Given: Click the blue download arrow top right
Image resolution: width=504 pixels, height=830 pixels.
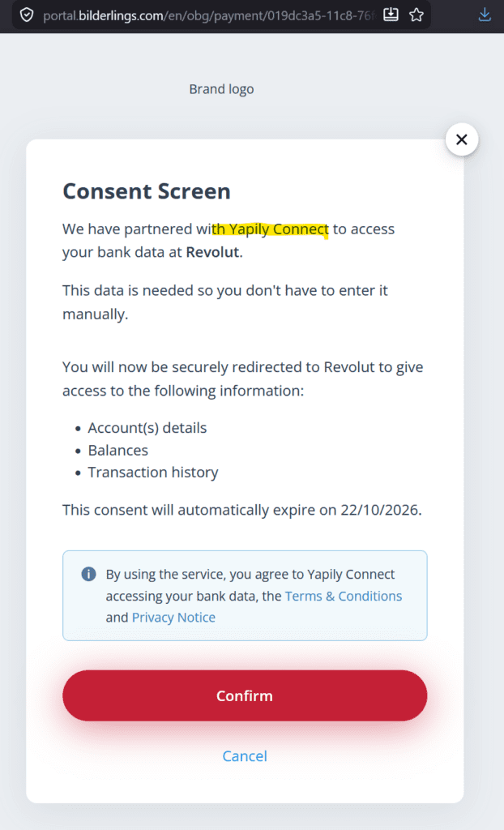Looking at the screenshot, I should tap(485, 15).
